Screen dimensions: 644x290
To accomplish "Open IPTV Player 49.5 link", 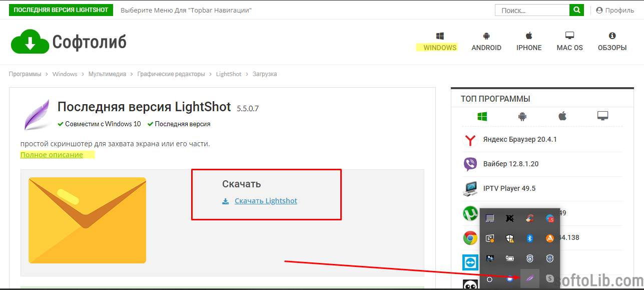I will [x=509, y=188].
